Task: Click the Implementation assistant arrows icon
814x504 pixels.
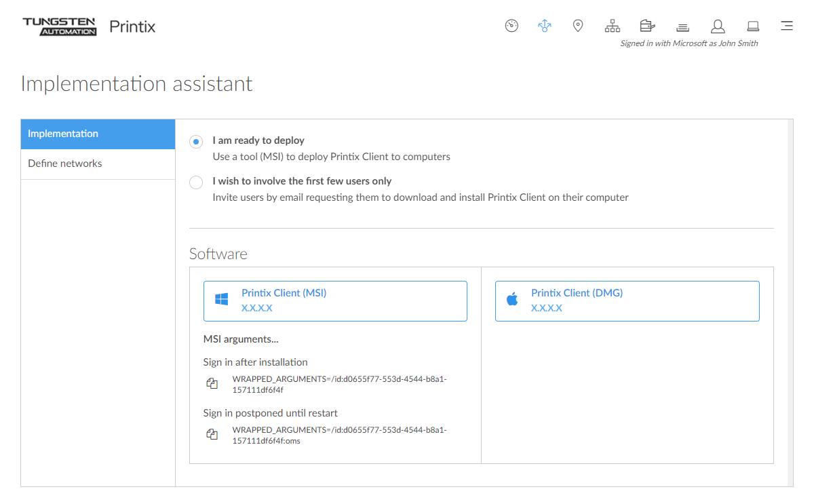Action: tap(545, 26)
